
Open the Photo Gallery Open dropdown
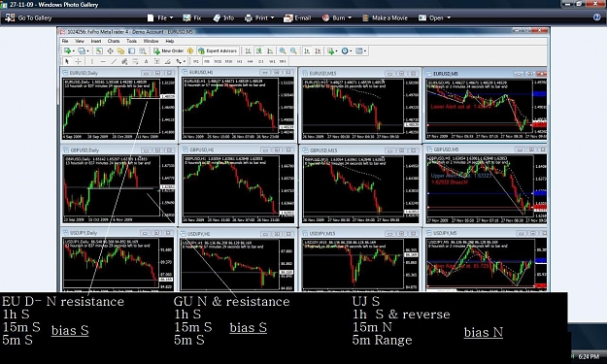[x=435, y=17]
